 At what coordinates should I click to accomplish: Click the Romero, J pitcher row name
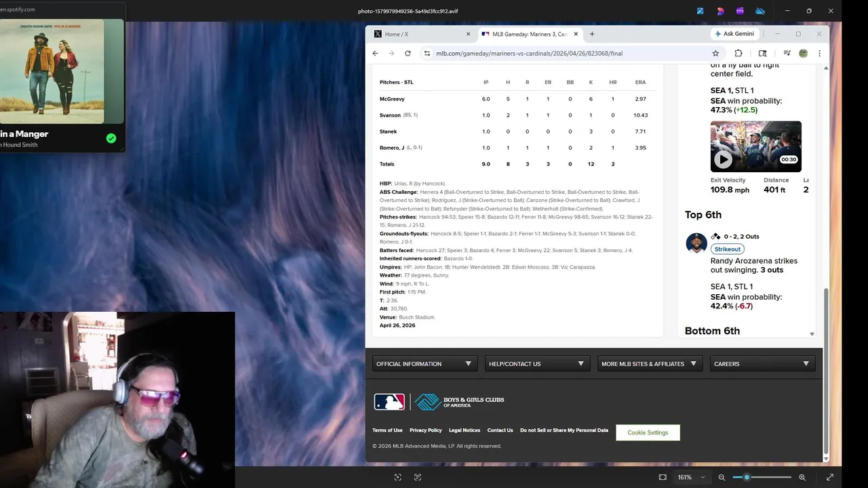point(392,148)
